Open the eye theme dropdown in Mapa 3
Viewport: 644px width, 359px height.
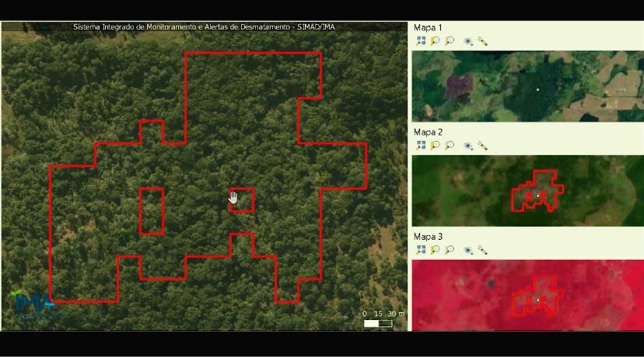(468, 250)
